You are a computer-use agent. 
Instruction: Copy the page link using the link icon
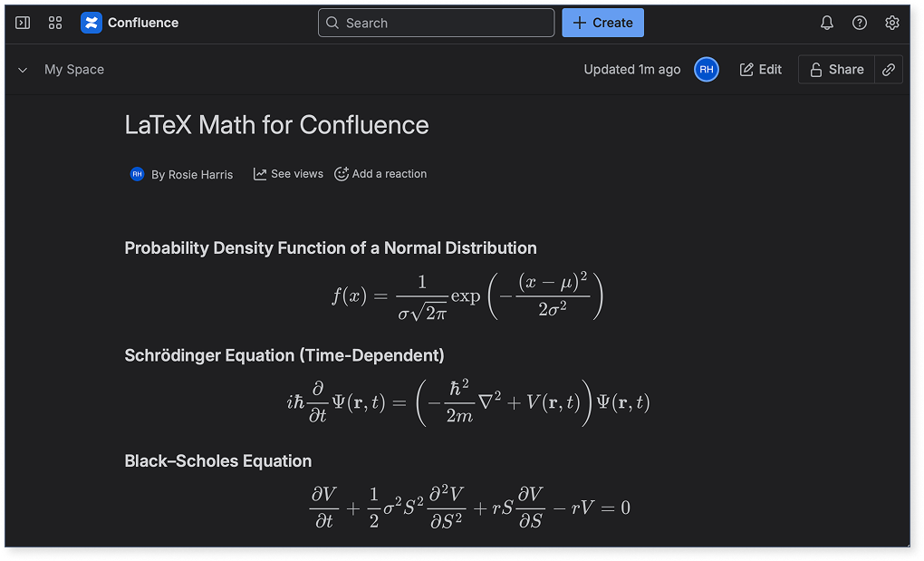pyautogui.click(x=888, y=69)
